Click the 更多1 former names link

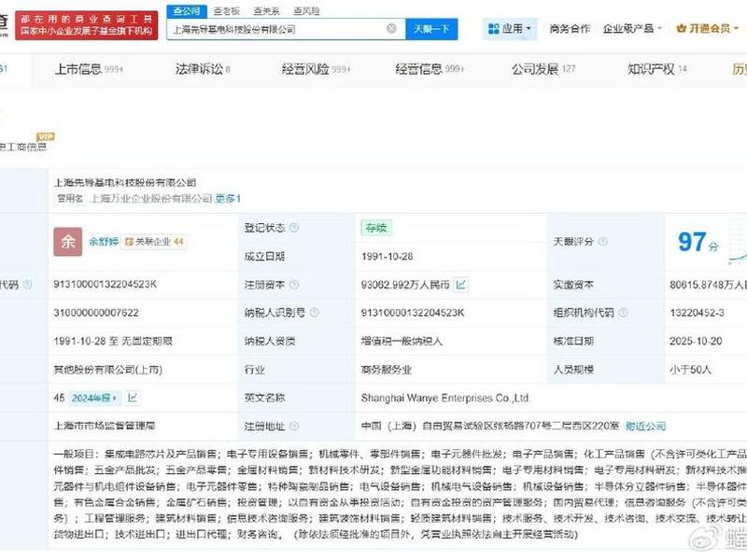tap(228, 198)
